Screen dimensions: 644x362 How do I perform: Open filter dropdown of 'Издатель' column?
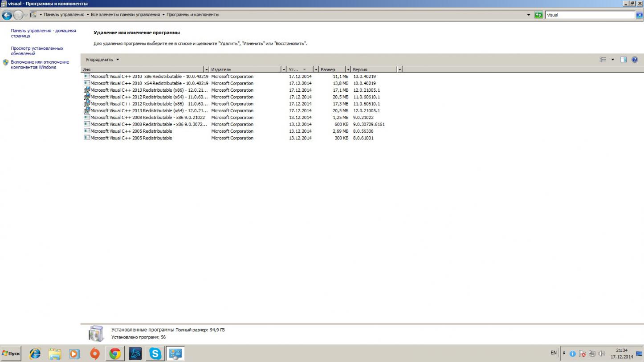pyautogui.click(x=284, y=69)
